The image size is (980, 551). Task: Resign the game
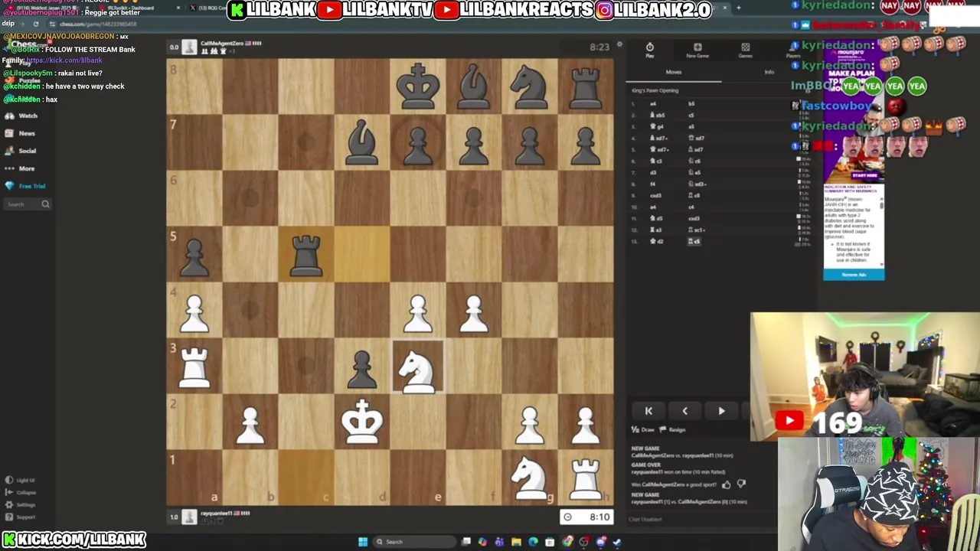(x=672, y=430)
